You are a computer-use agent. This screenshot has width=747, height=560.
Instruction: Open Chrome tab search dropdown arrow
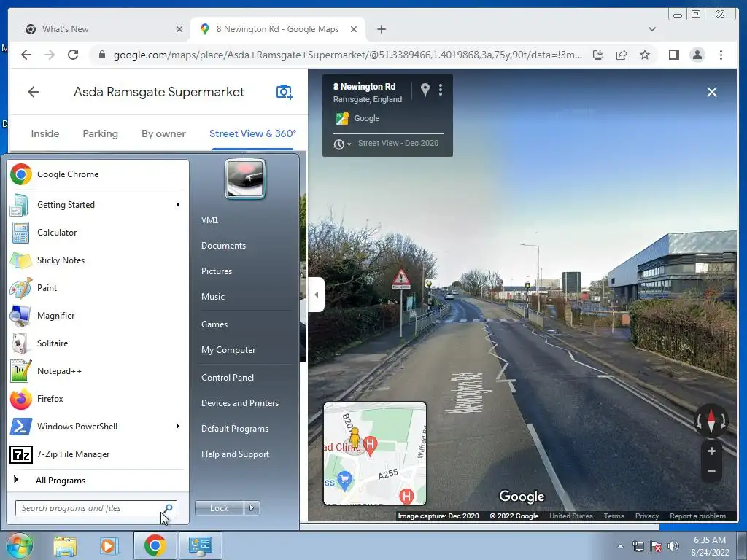pyautogui.click(x=652, y=29)
